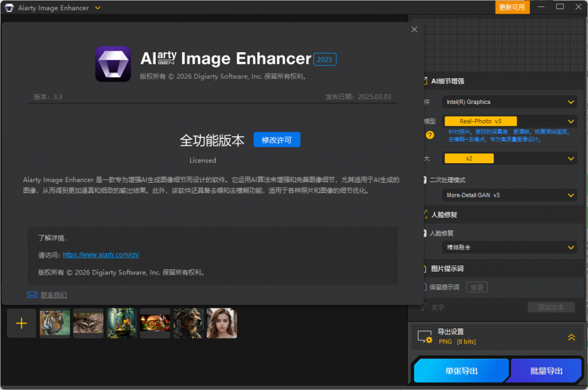Click the 2025 version badge
Screen dimensions: 588x390
coord(324,59)
